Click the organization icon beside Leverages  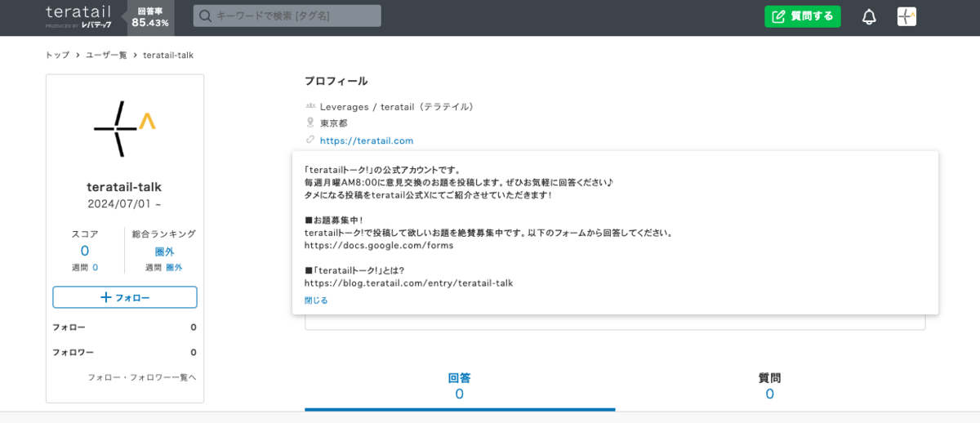[310, 106]
